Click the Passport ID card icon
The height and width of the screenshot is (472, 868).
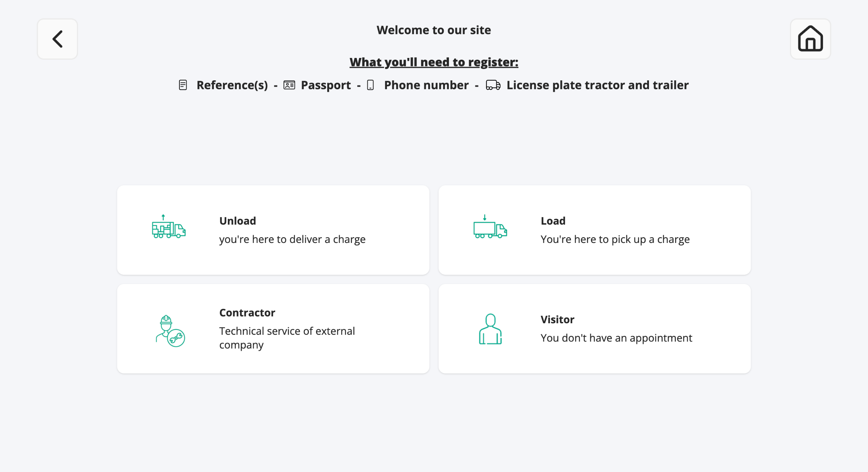coord(289,85)
